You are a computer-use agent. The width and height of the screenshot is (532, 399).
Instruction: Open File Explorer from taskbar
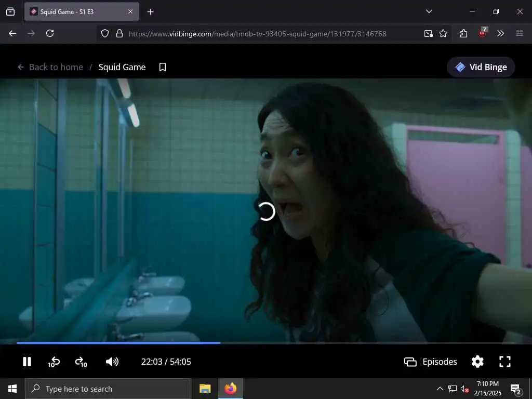point(205,389)
